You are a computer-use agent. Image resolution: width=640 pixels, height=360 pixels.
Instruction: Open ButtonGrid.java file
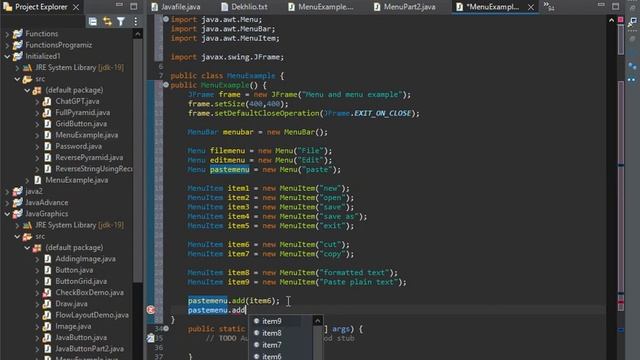(81, 281)
